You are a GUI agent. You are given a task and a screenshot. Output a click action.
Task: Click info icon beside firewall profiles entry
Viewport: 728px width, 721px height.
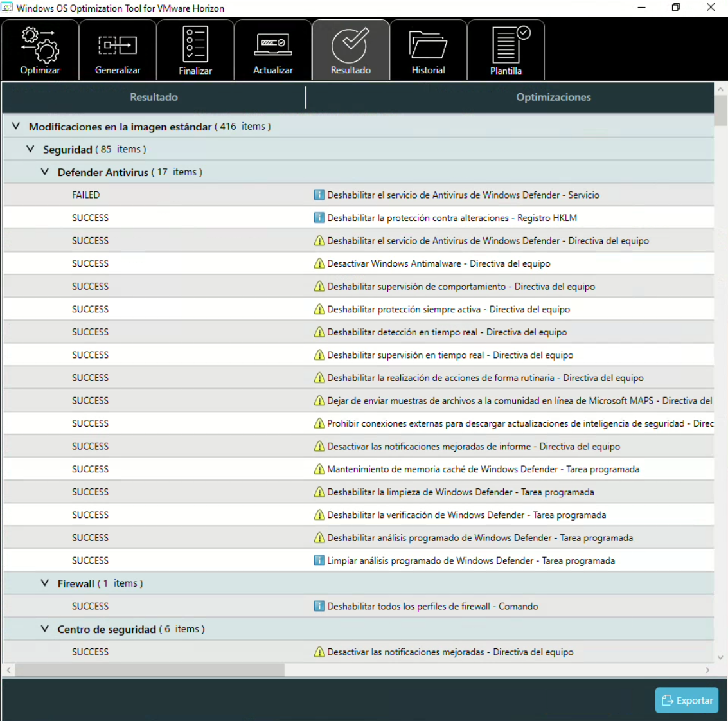pos(319,606)
